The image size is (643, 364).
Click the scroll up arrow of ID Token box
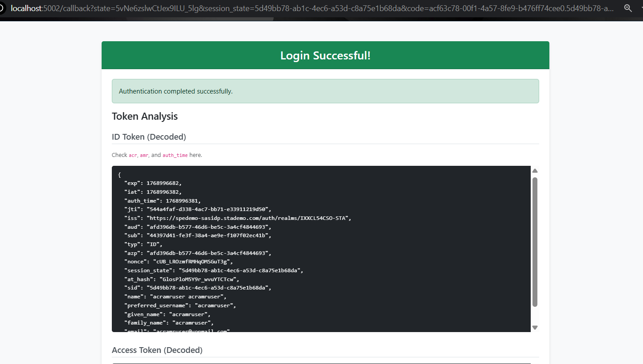[535, 171]
